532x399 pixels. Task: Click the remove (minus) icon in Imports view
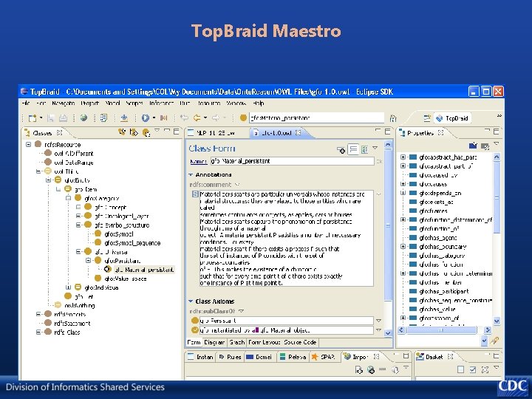383,369
